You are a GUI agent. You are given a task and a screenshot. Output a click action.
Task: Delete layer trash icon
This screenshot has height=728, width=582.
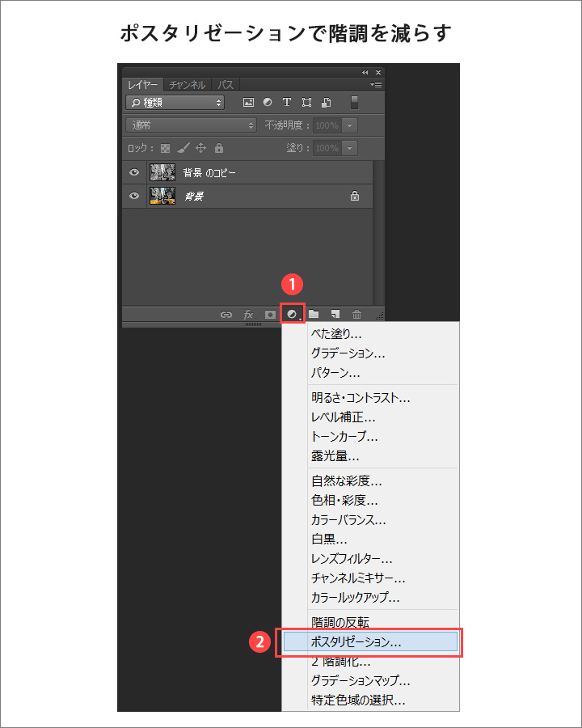click(x=356, y=315)
